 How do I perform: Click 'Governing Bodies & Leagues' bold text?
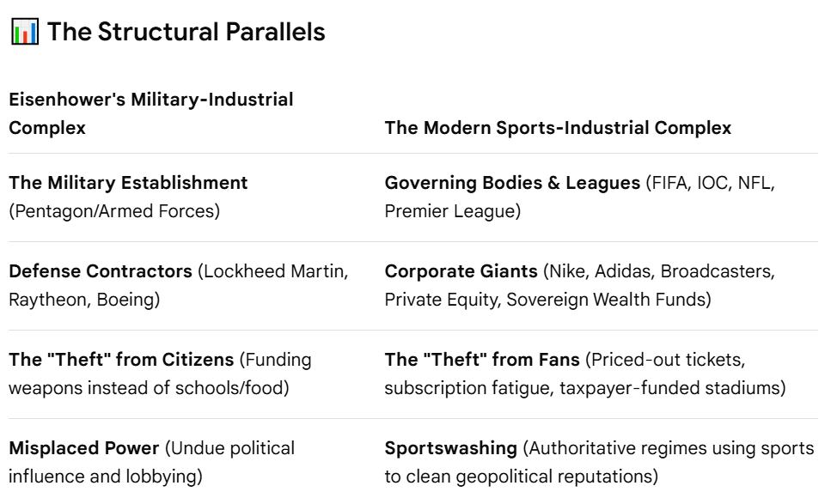pos(512,183)
